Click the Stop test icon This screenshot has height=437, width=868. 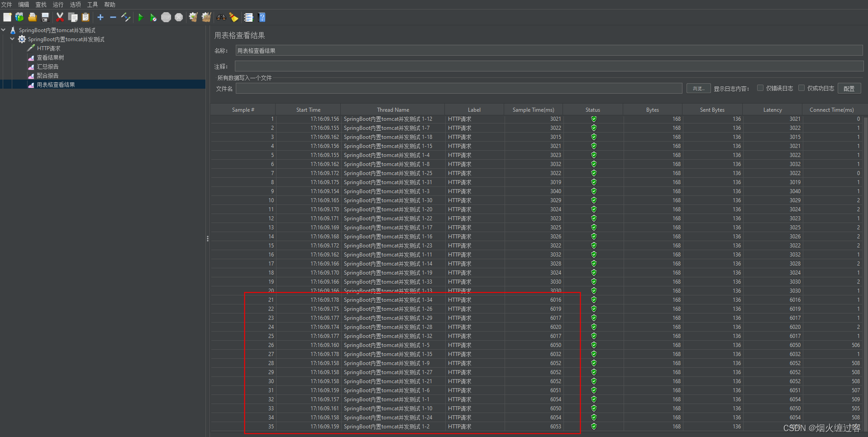(x=166, y=17)
